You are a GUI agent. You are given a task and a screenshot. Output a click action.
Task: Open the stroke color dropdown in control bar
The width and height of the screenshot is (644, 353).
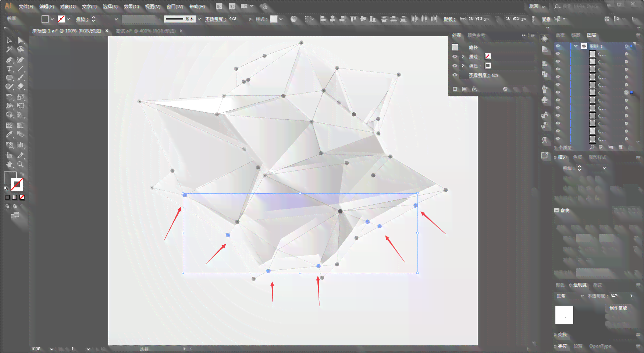tap(68, 19)
